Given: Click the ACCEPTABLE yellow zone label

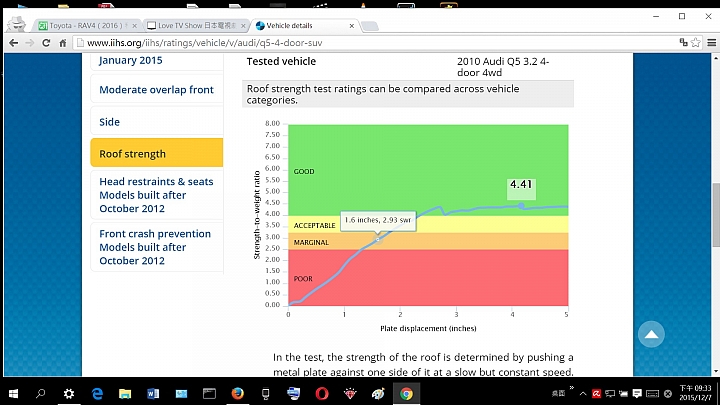Looking at the screenshot, I should click(315, 225).
